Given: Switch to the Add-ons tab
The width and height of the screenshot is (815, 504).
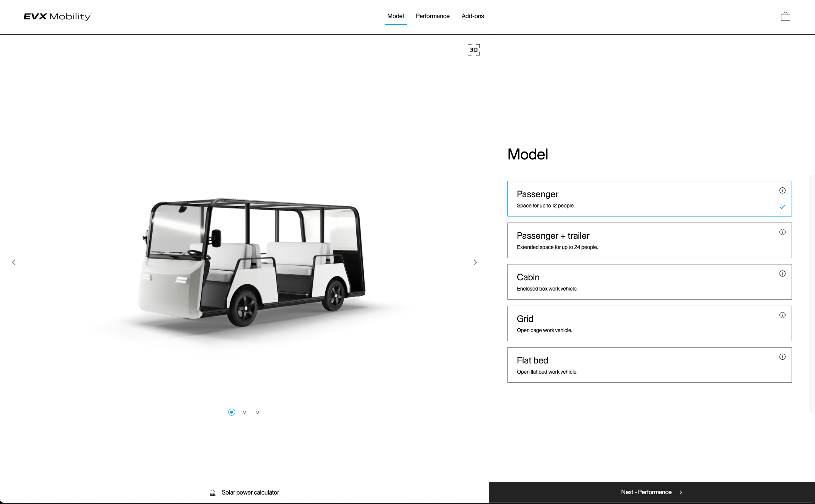Looking at the screenshot, I should tap(473, 16).
